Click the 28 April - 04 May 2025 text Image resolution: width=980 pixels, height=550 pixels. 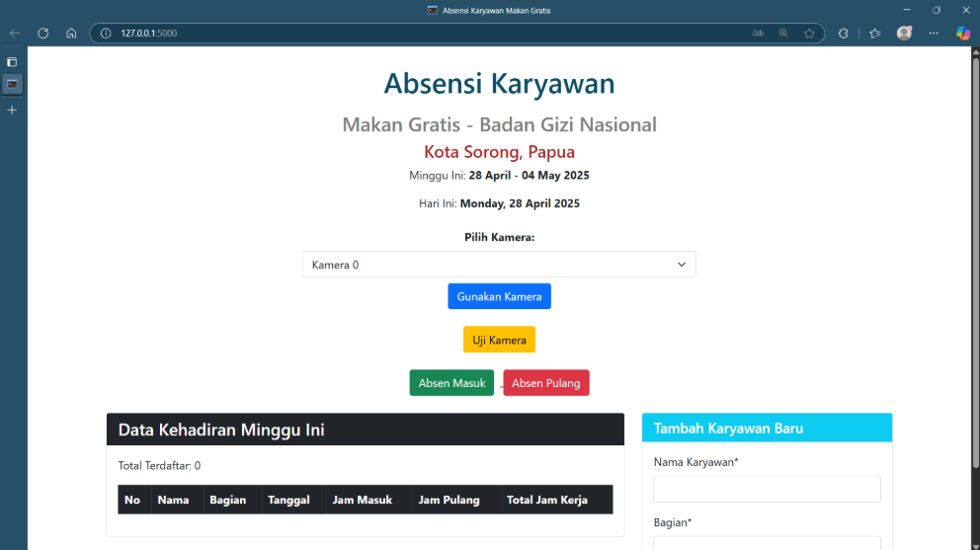pos(529,176)
